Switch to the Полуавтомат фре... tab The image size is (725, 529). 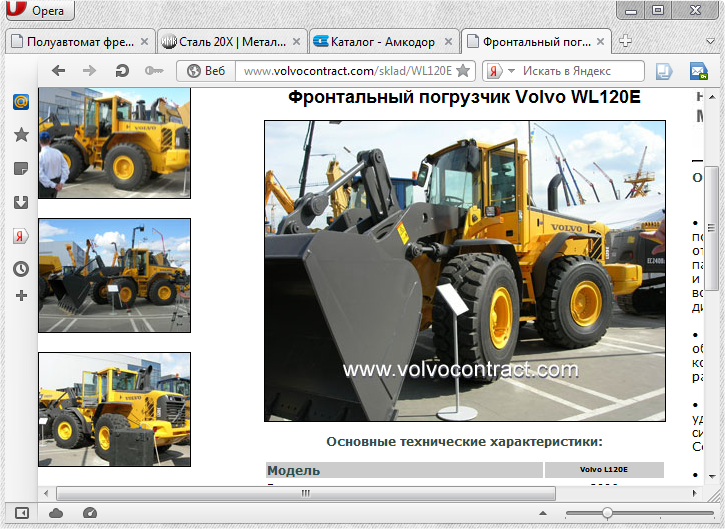[80, 42]
